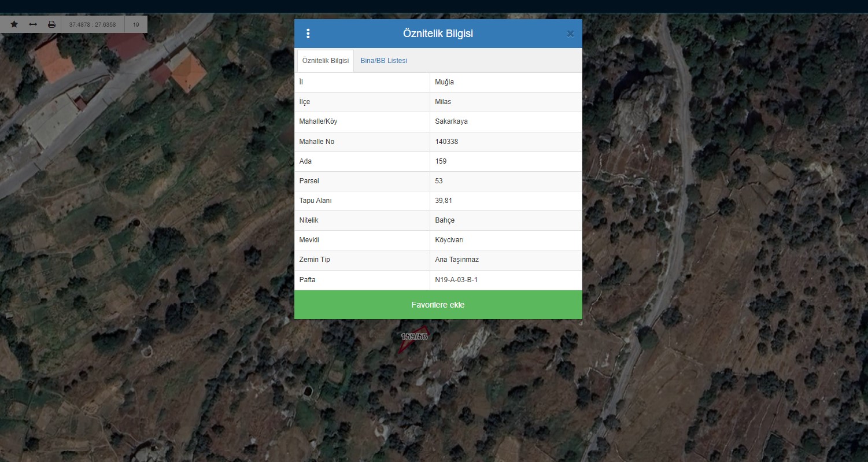
Task: Close the Öznitelik Bilgisi dialog
Action: click(x=570, y=34)
